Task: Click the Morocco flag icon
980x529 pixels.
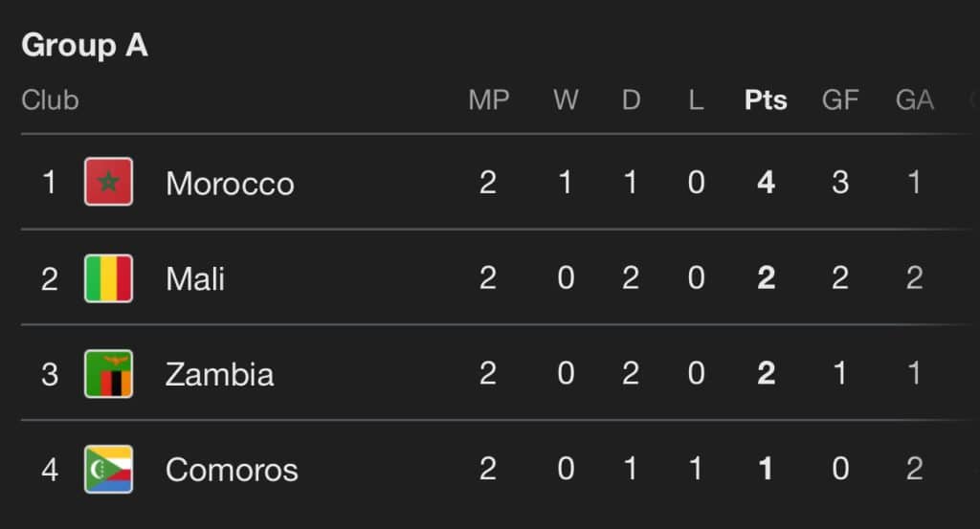Action: pos(108,182)
